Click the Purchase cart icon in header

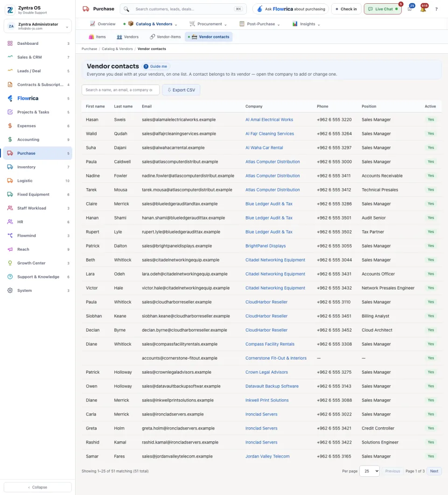(x=86, y=9)
